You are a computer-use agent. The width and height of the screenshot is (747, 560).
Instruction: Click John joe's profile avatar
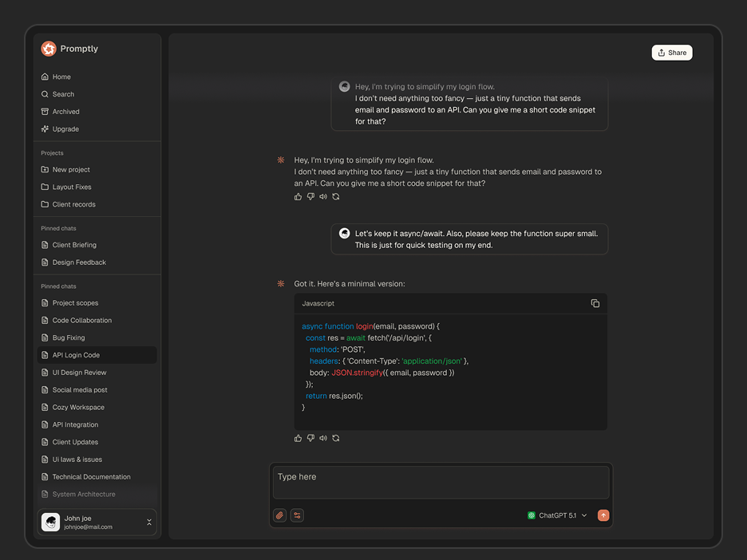tap(50, 522)
